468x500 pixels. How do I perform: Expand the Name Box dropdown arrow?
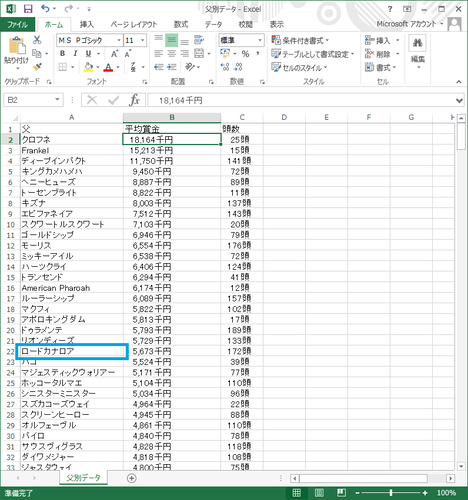[x=57, y=100]
